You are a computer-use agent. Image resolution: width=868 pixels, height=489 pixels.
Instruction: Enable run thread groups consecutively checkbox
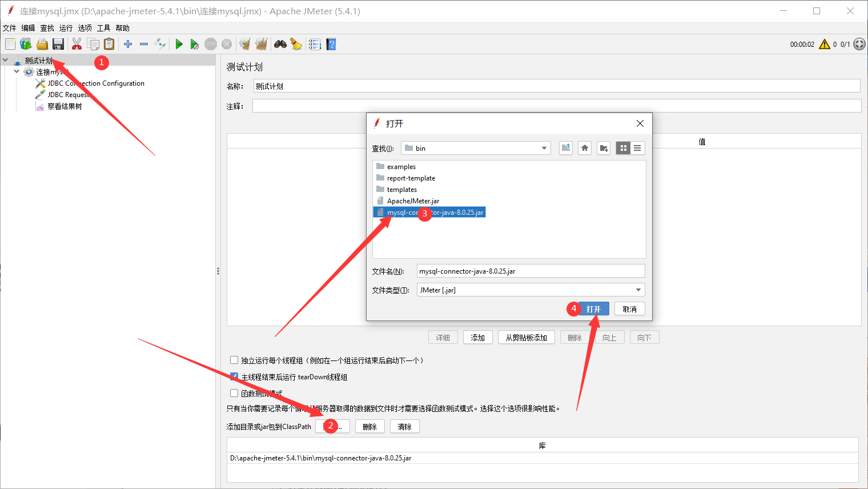(x=234, y=360)
